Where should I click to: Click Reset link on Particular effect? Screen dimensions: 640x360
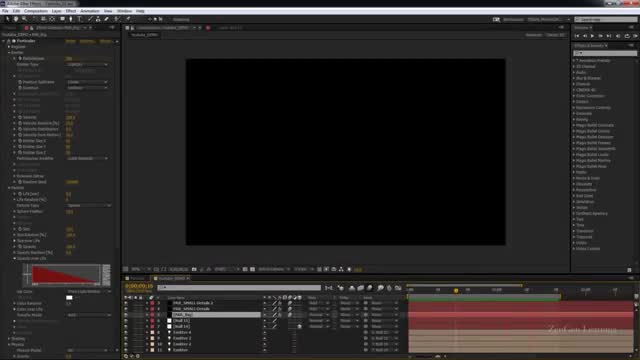(71, 41)
